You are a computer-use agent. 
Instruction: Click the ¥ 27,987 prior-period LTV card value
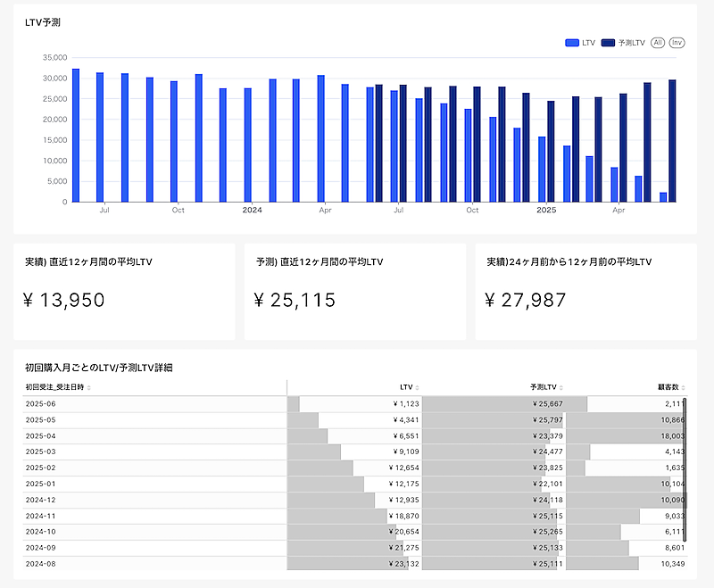click(x=526, y=301)
